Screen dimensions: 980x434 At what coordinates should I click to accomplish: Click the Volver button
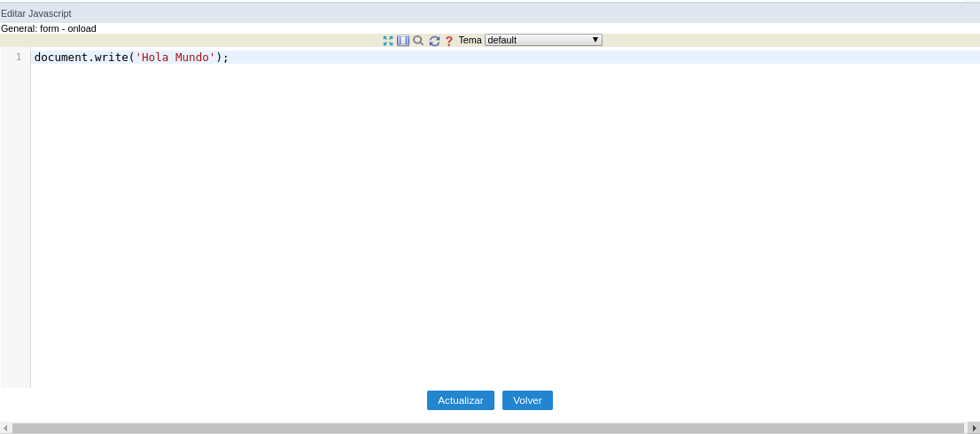(x=527, y=400)
